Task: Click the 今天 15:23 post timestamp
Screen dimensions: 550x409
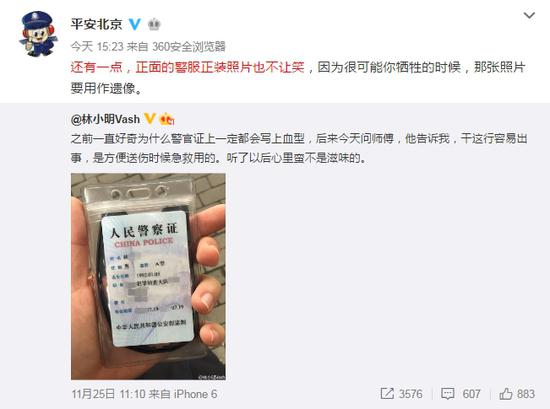Action: 97,46
